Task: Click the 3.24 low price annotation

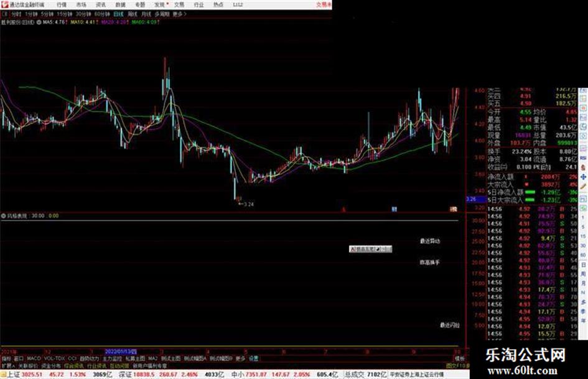Action: [x=246, y=205]
